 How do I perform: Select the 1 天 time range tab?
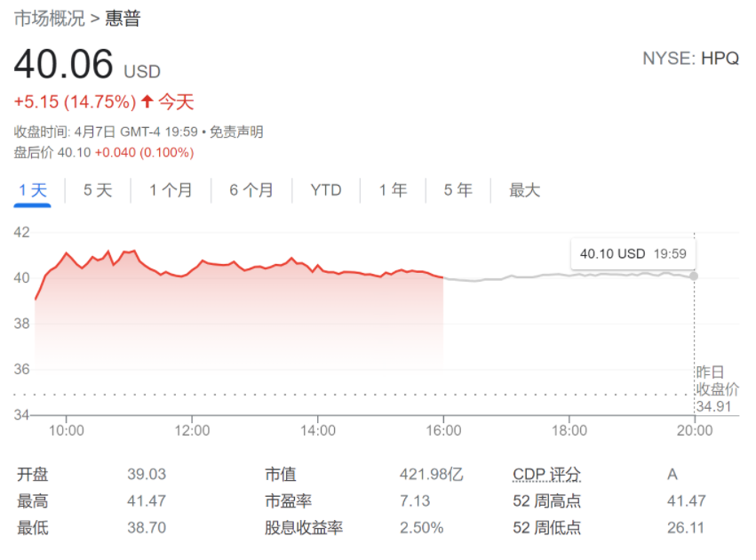(x=32, y=190)
